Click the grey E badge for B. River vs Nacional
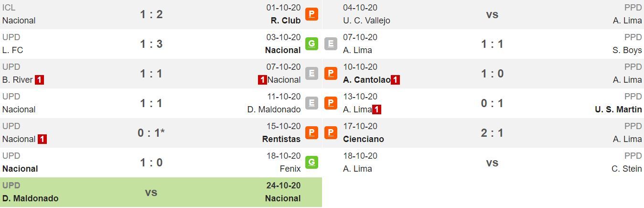 [x=311, y=73]
